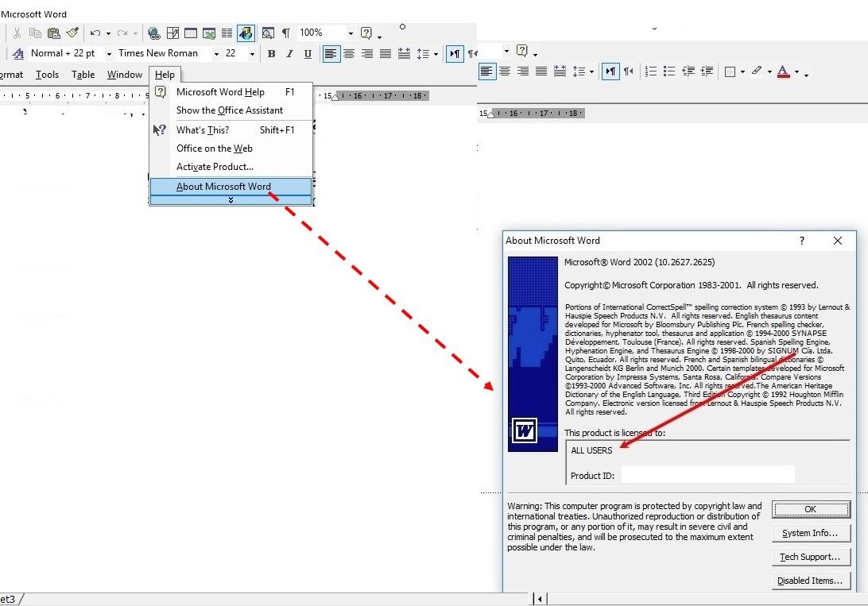
Task: Click the Columns icon
Action: (x=227, y=33)
